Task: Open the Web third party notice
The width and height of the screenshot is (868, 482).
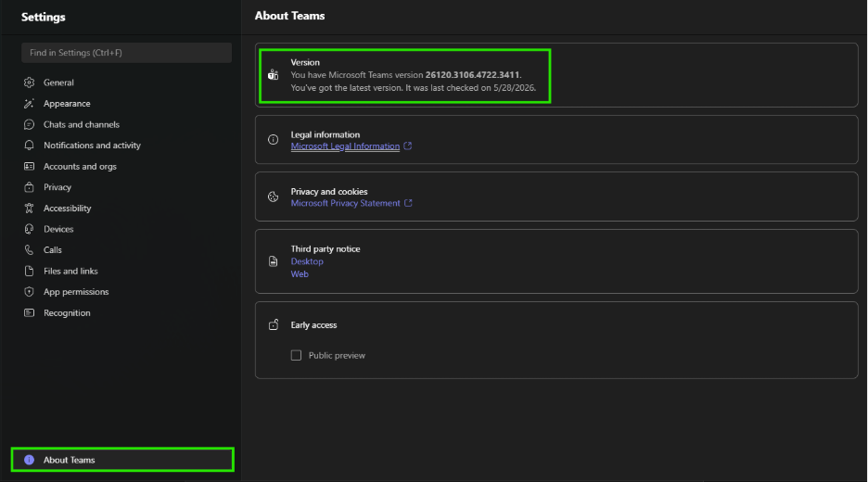Action: coord(300,274)
